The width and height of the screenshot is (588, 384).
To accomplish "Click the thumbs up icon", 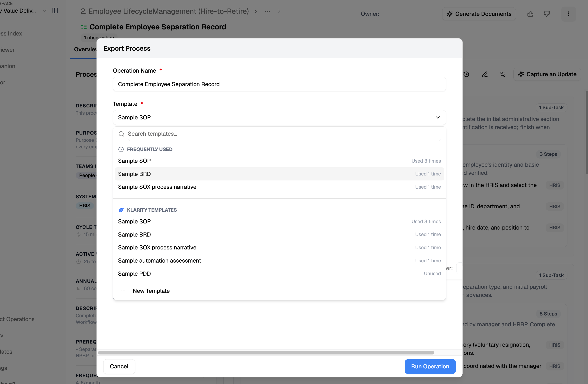I will point(530,14).
